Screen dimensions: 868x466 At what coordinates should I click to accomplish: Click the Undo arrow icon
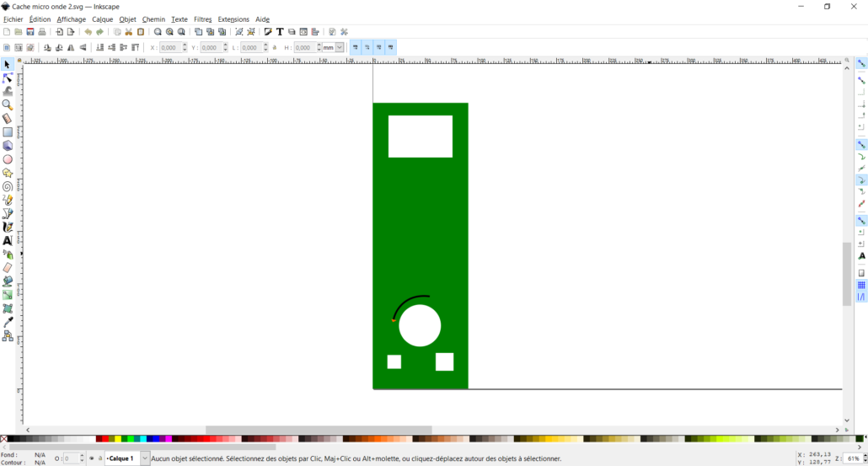click(x=88, y=32)
